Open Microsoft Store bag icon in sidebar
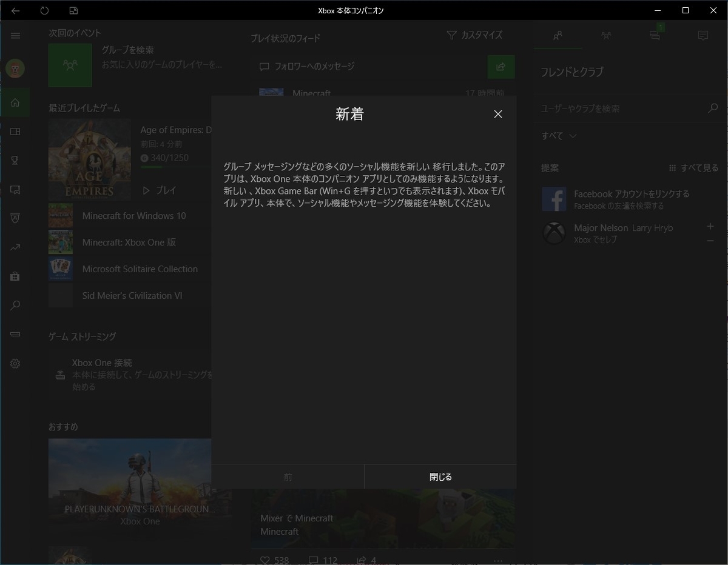 [15, 276]
